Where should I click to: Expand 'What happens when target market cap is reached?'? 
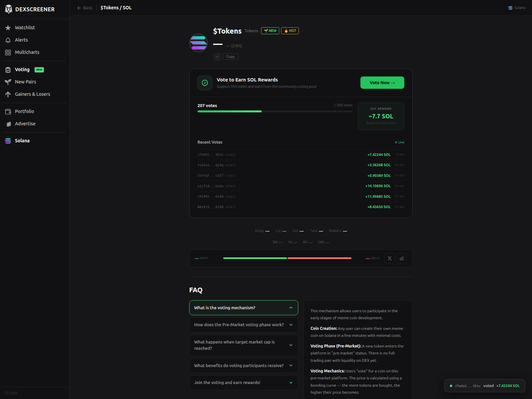coord(244,345)
